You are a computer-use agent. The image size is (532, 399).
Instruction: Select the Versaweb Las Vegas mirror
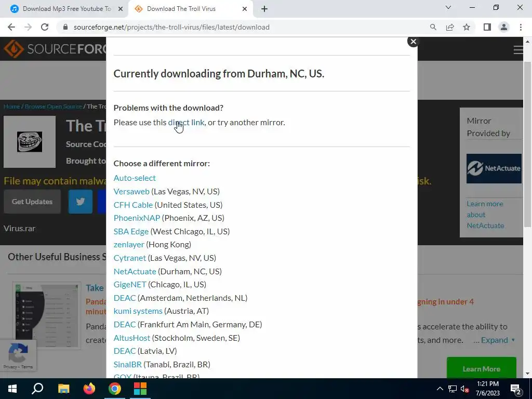coord(131,191)
